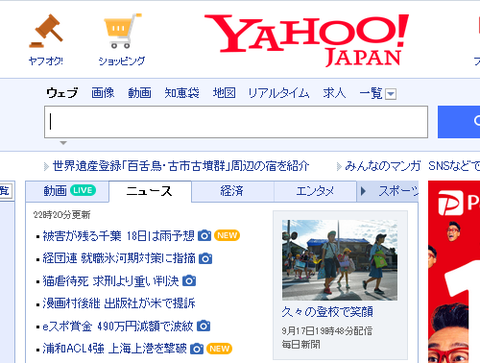Screen dimensions: 480x363
Task: Click camera icon beside 経団連 headline
Action: pos(206,258)
